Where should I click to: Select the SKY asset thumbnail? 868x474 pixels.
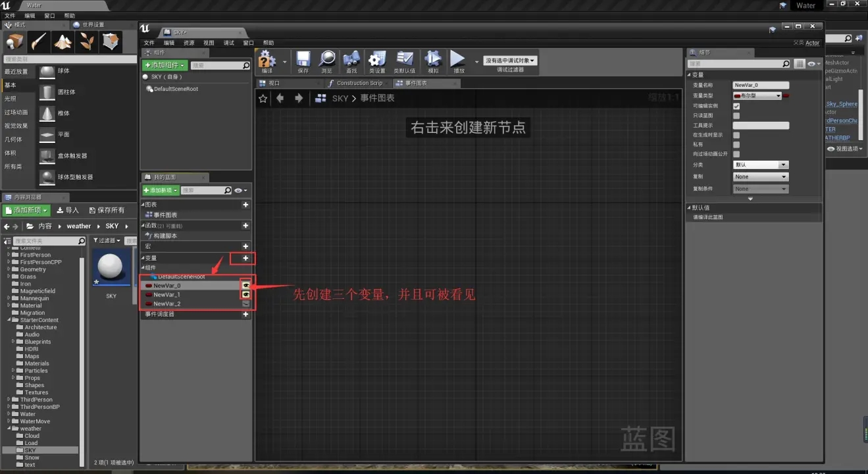coord(111,268)
